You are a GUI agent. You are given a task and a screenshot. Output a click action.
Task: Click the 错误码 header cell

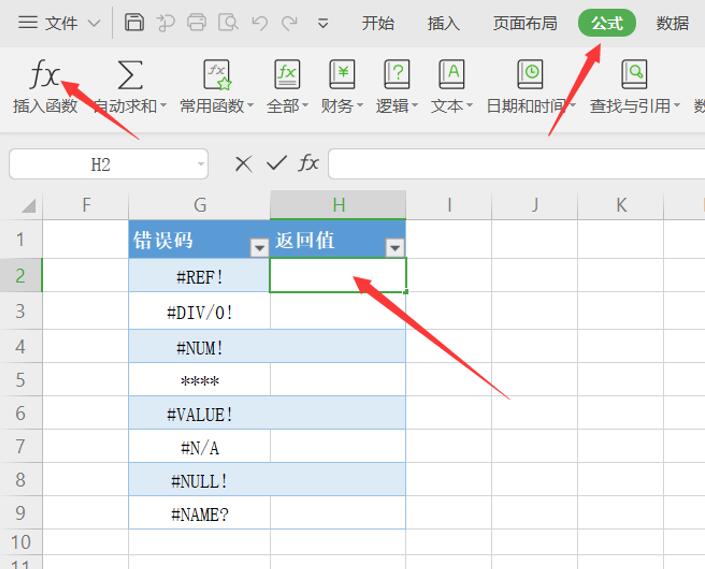[x=200, y=239]
